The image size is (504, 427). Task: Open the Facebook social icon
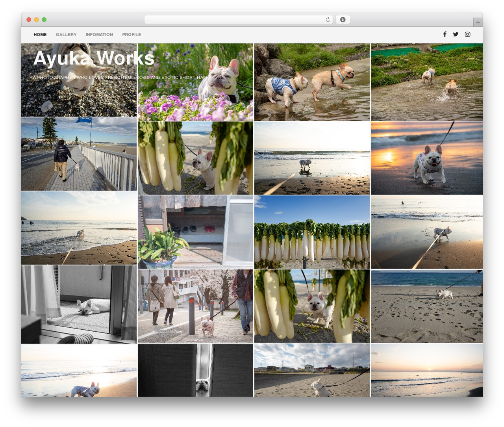point(445,34)
